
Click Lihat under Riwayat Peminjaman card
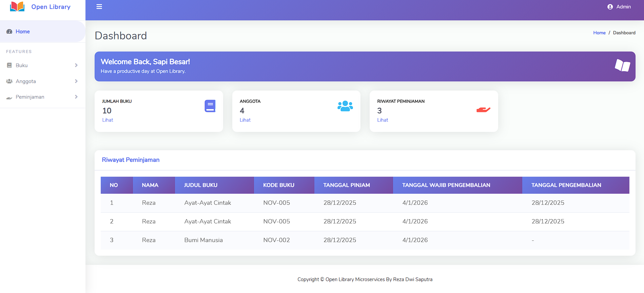383,120
